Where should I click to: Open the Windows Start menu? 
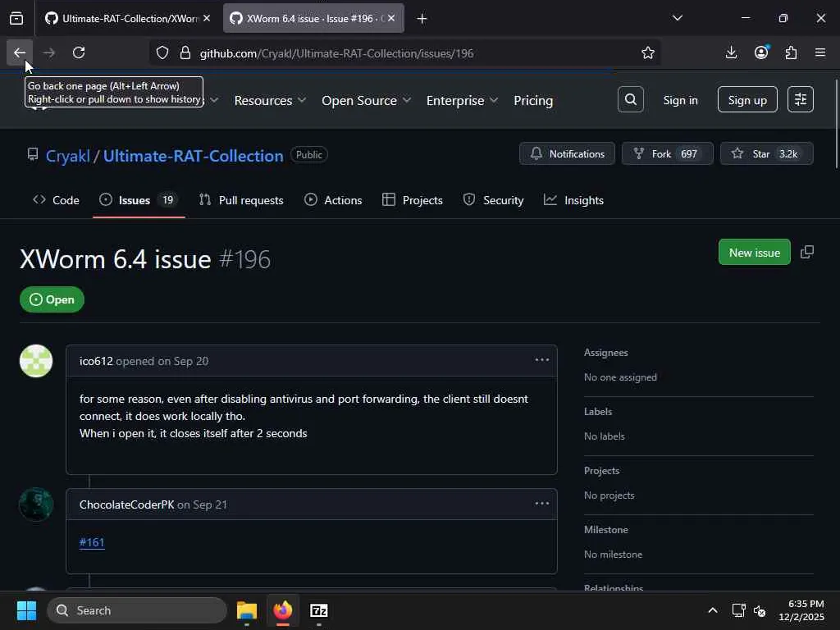[x=26, y=610]
